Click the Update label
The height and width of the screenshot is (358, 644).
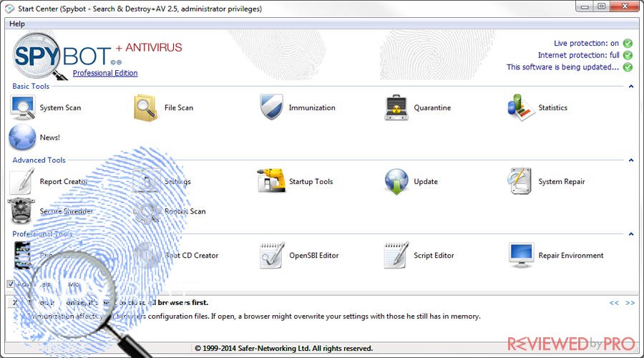pyautogui.click(x=426, y=182)
